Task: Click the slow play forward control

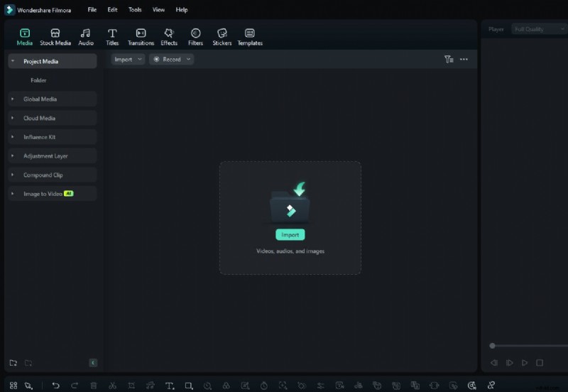Action: (509, 363)
